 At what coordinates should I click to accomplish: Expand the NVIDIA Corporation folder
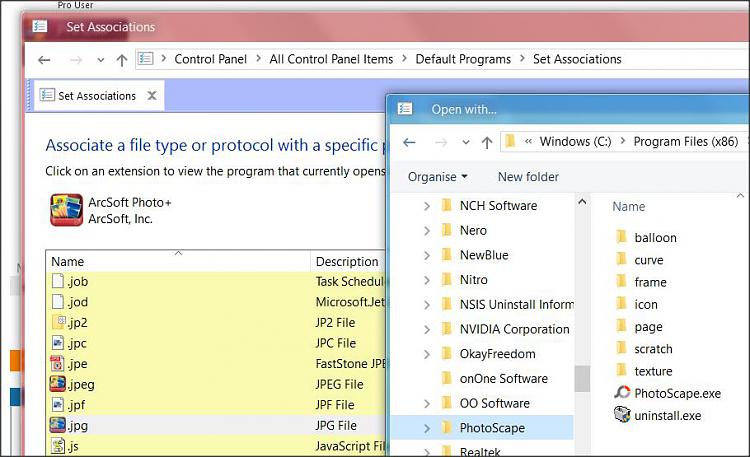pyautogui.click(x=427, y=329)
